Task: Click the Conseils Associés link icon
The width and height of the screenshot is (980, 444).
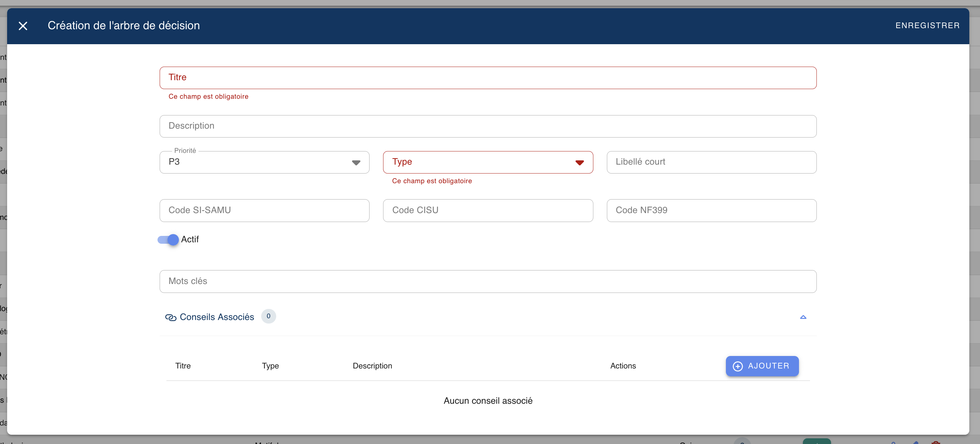Action: click(x=170, y=317)
